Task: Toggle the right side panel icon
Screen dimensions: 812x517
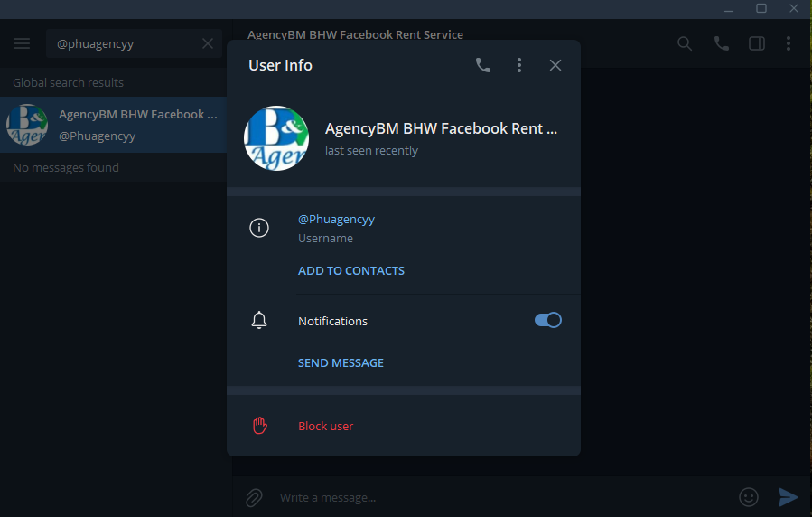Action: click(757, 43)
